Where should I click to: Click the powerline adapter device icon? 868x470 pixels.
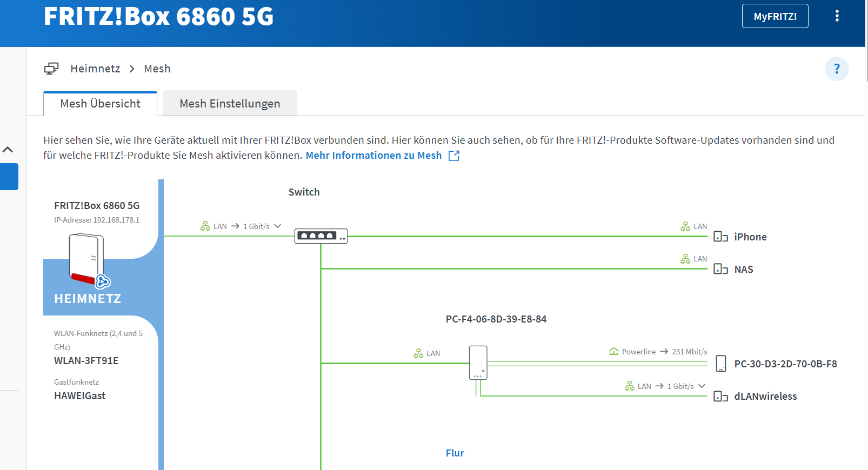(478, 362)
